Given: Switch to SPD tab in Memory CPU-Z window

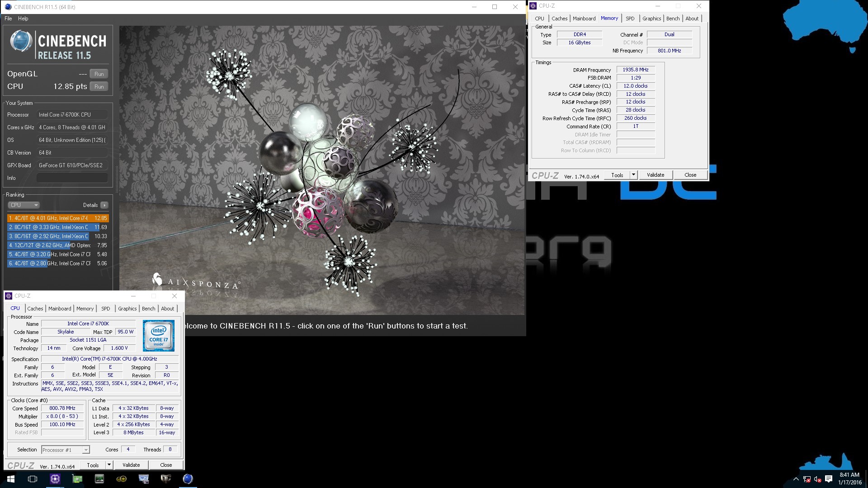Looking at the screenshot, I should pos(630,19).
